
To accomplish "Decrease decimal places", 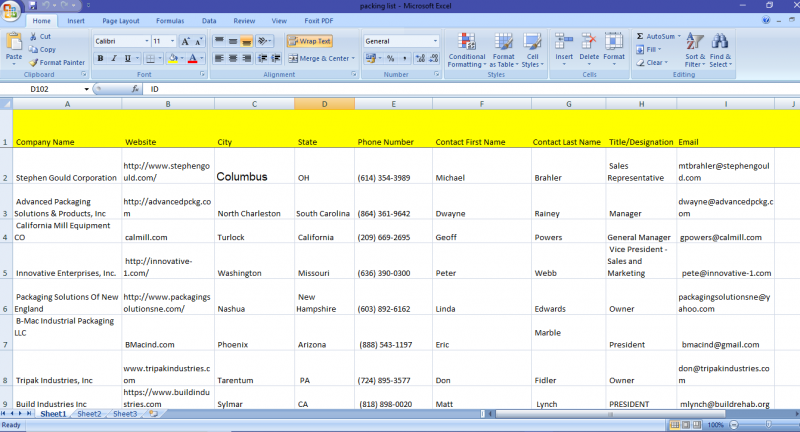I will click(x=433, y=58).
